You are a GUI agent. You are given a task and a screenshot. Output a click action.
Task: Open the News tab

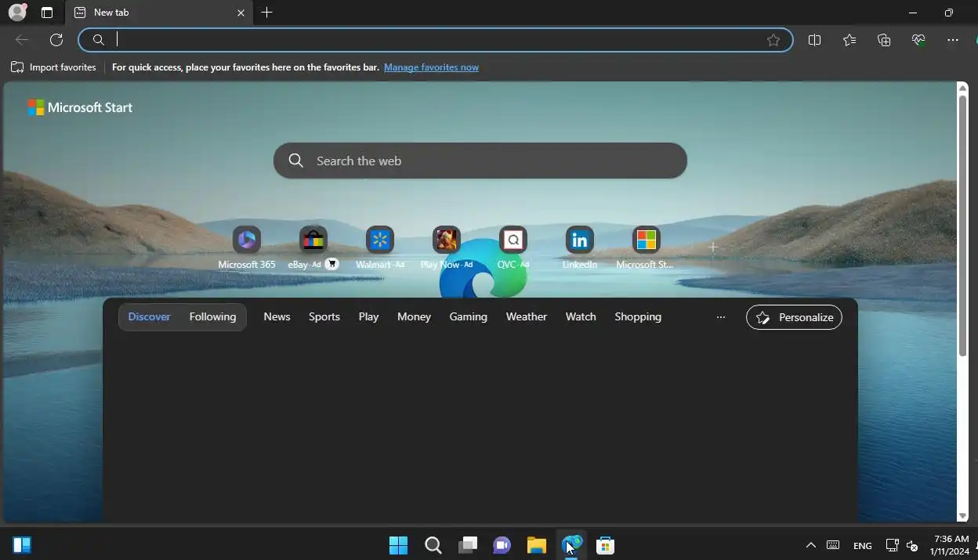coord(277,316)
